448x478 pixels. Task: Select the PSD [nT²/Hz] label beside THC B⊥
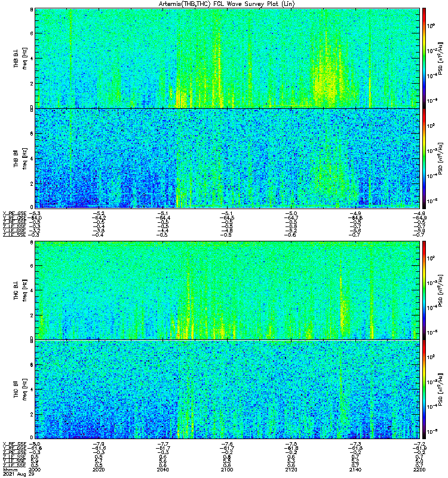(x=440, y=290)
